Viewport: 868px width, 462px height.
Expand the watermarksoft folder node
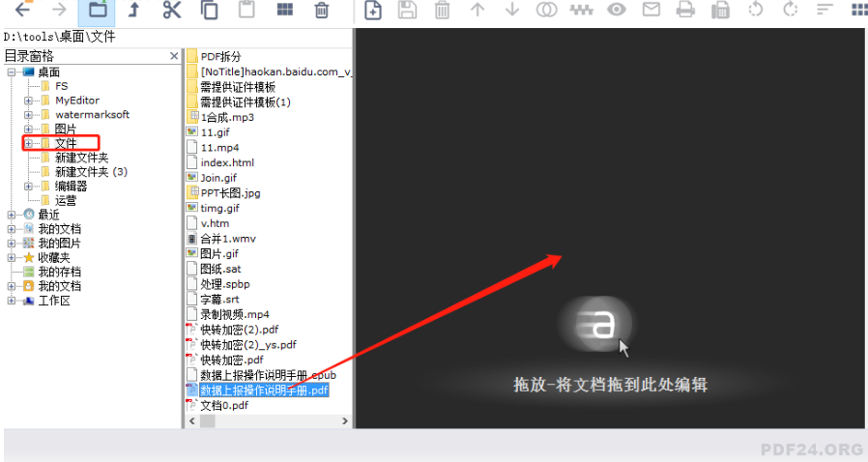[28, 115]
